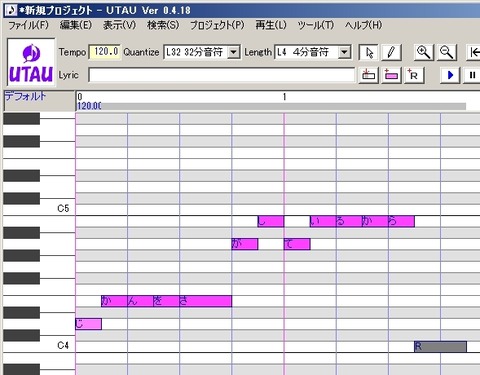Select the さ note
Screen dimensions: 480x375
(x=205, y=301)
